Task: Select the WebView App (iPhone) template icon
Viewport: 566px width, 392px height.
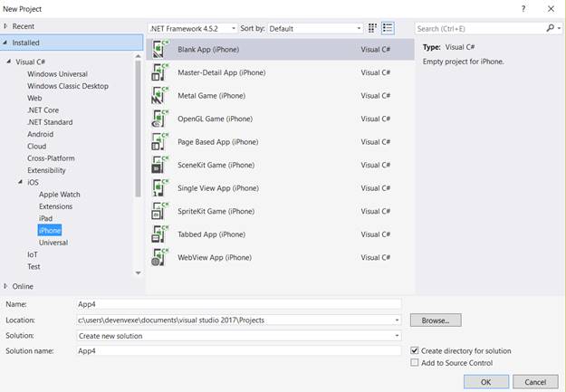Action: point(160,257)
